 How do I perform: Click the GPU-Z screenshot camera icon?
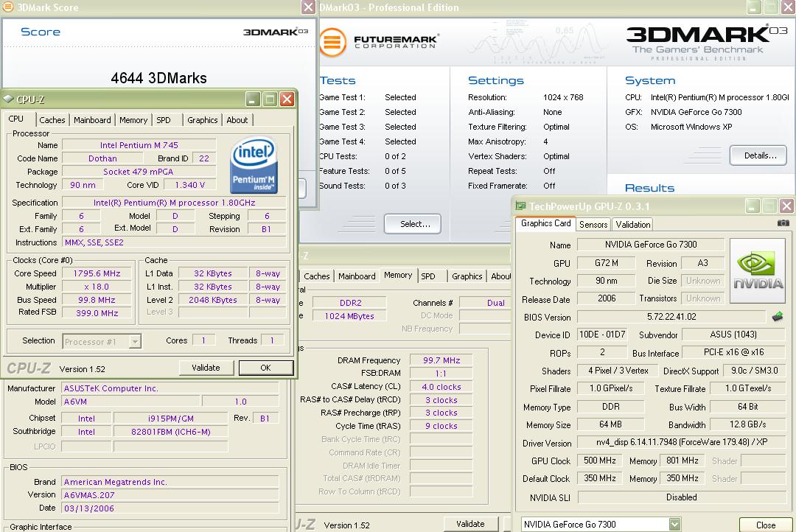pyautogui.click(x=783, y=223)
